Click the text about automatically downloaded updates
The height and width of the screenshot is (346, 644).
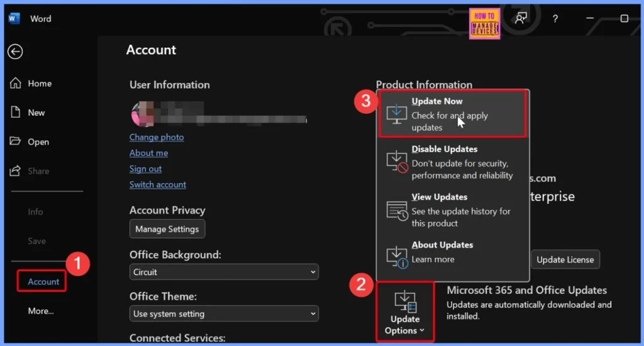click(529, 310)
